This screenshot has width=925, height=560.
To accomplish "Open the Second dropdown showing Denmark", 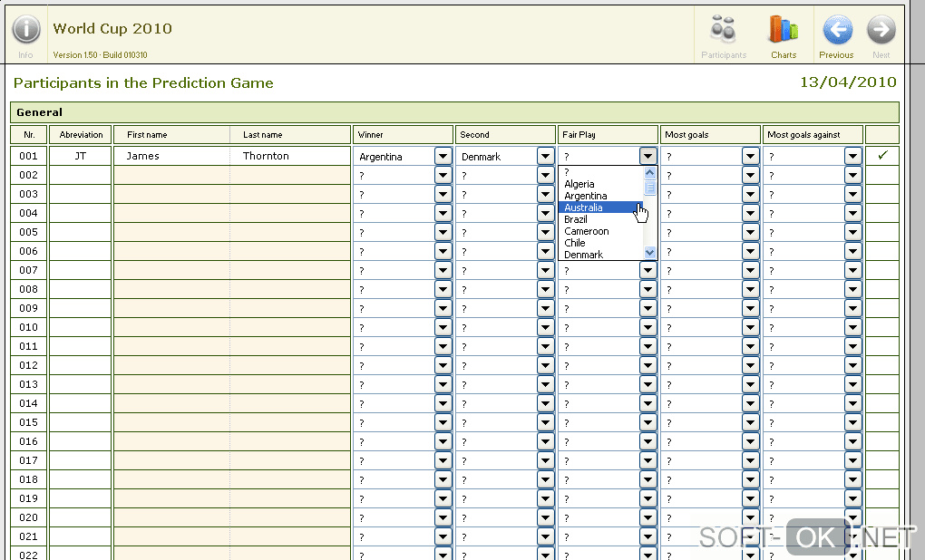I will 545,156.
